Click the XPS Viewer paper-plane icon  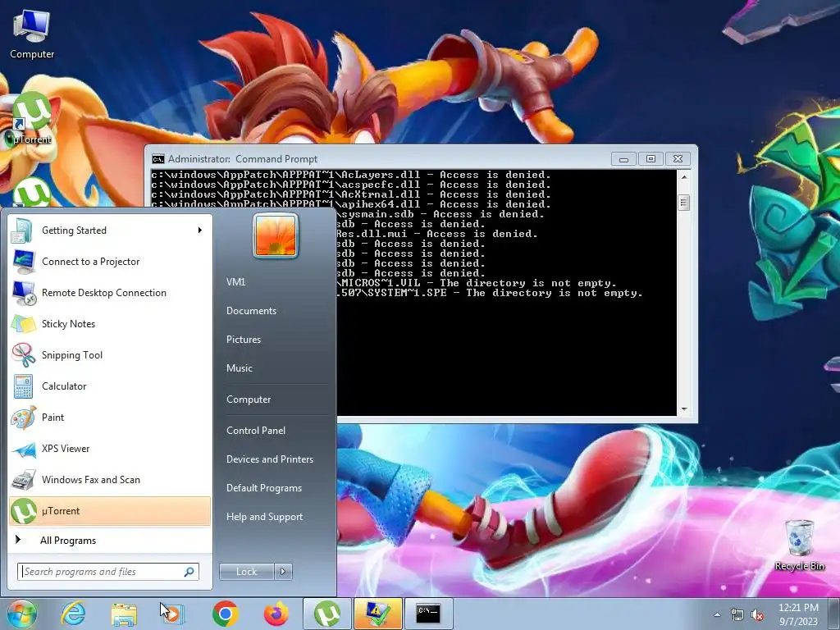tap(23, 449)
